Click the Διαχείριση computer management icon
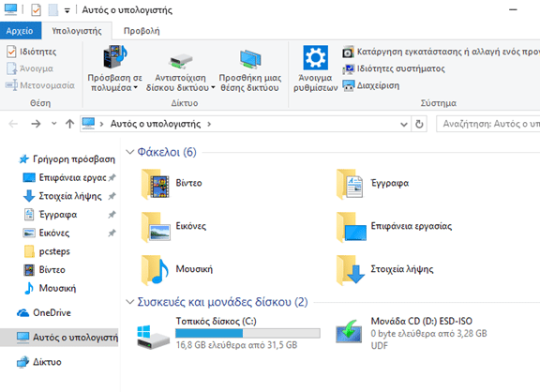This screenshot has height=392, width=540. 348,85
